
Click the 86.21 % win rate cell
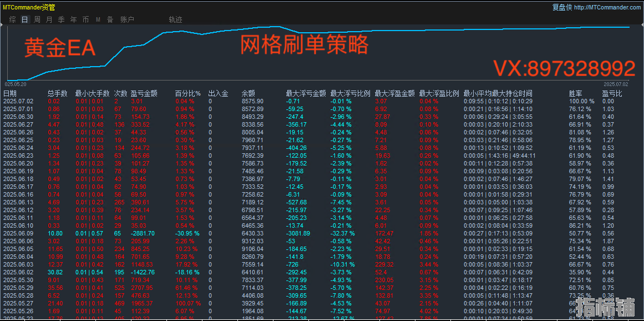pos(580,225)
